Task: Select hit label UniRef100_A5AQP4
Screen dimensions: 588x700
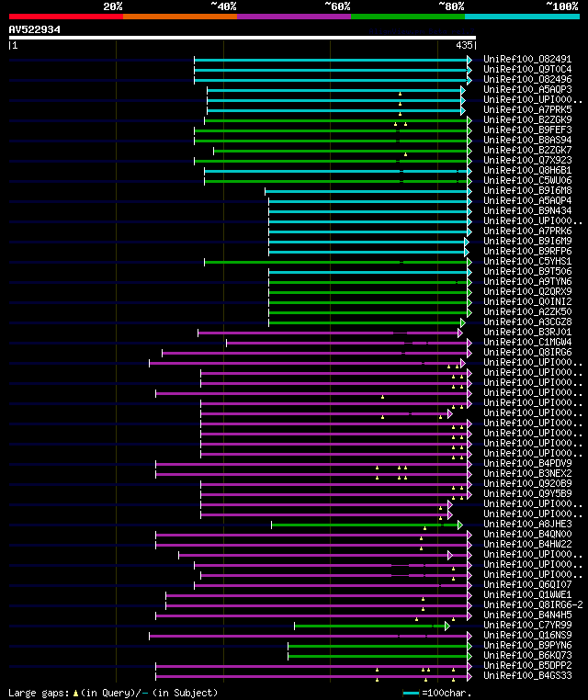Action: click(x=527, y=200)
